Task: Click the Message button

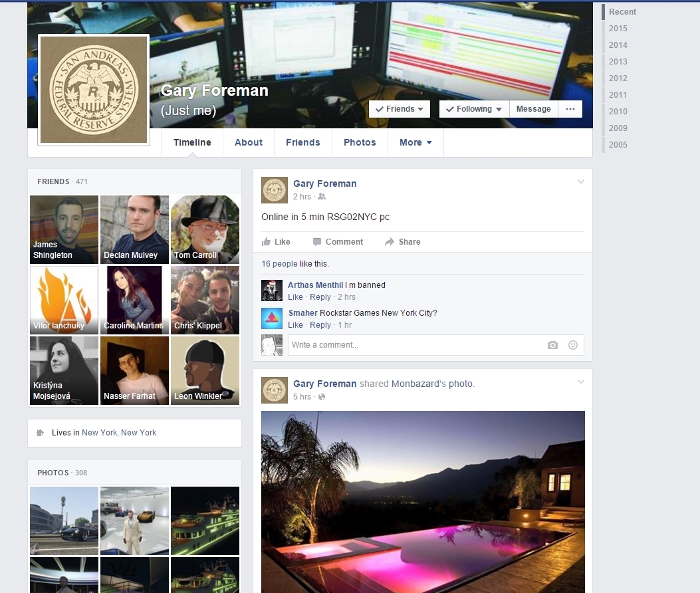Action: click(534, 109)
